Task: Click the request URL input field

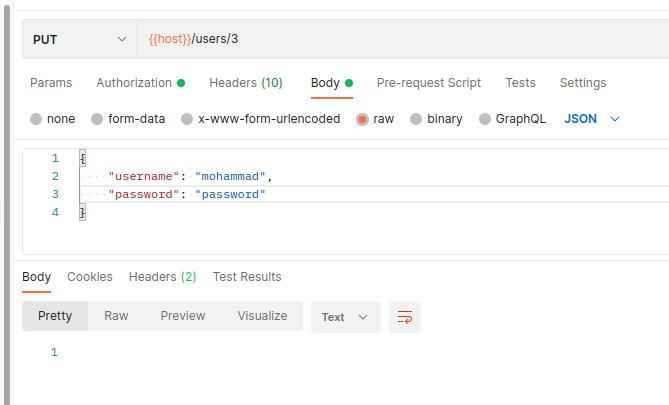Action: click(400, 40)
